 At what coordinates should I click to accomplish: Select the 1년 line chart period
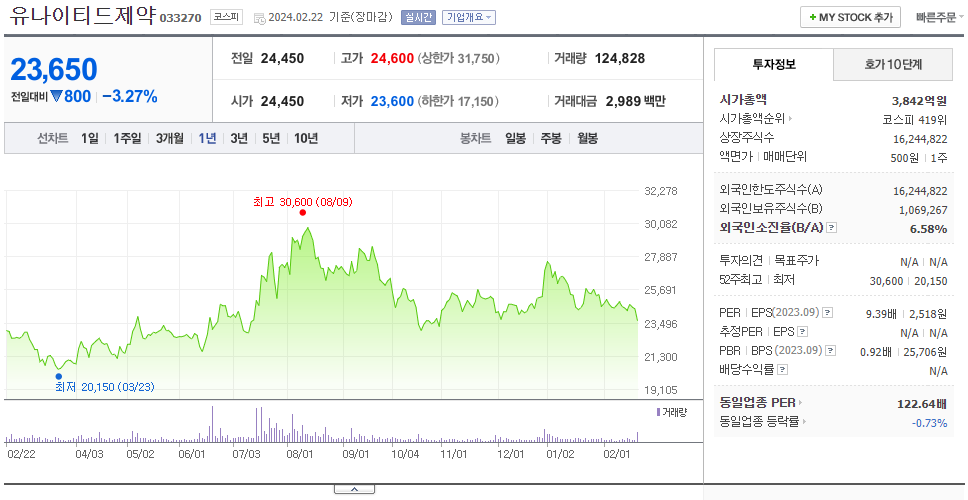tap(207, 138)
